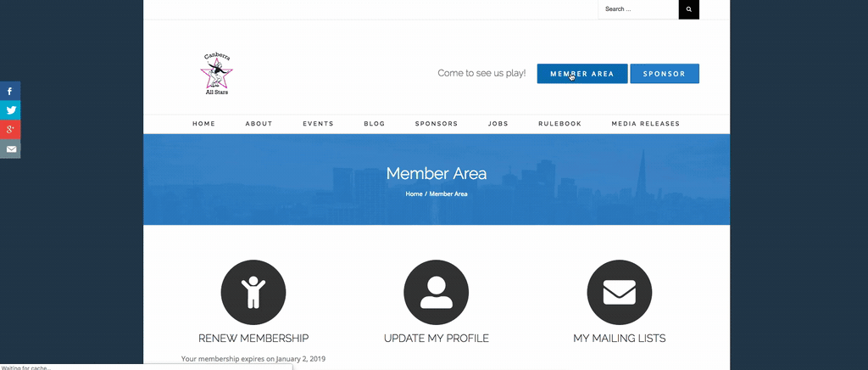Click the Twitter share icon

click(x=10, y=110)
